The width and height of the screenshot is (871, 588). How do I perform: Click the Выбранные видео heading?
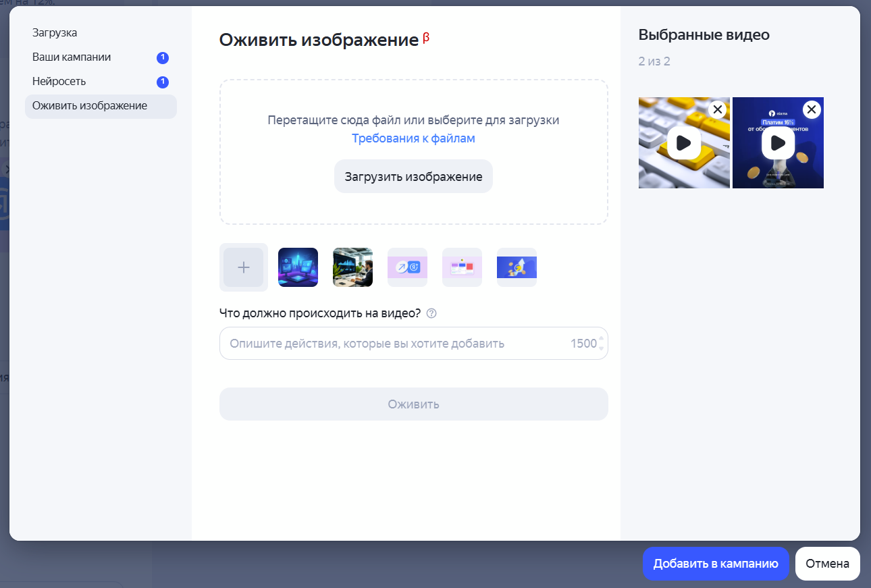point(704,35)
